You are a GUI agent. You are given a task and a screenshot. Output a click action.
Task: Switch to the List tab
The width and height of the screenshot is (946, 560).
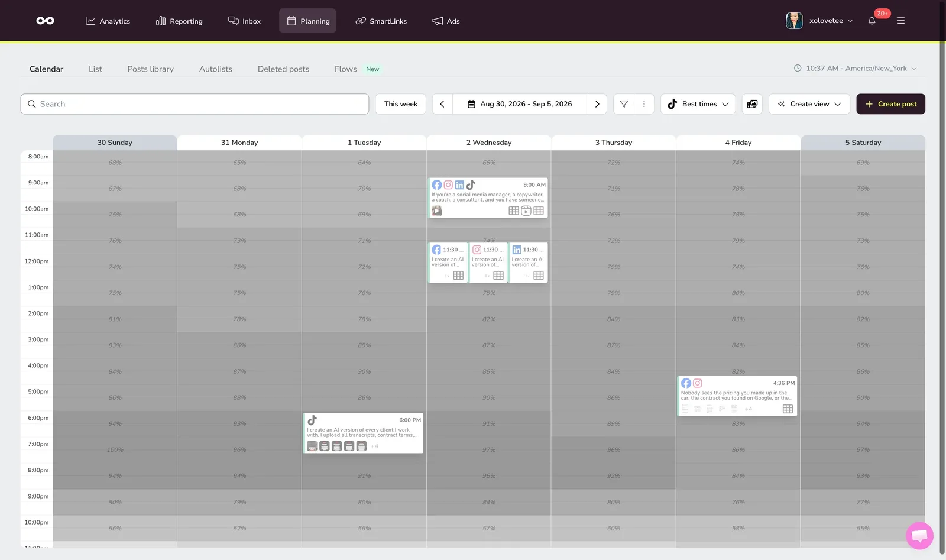tap(95, 69)
